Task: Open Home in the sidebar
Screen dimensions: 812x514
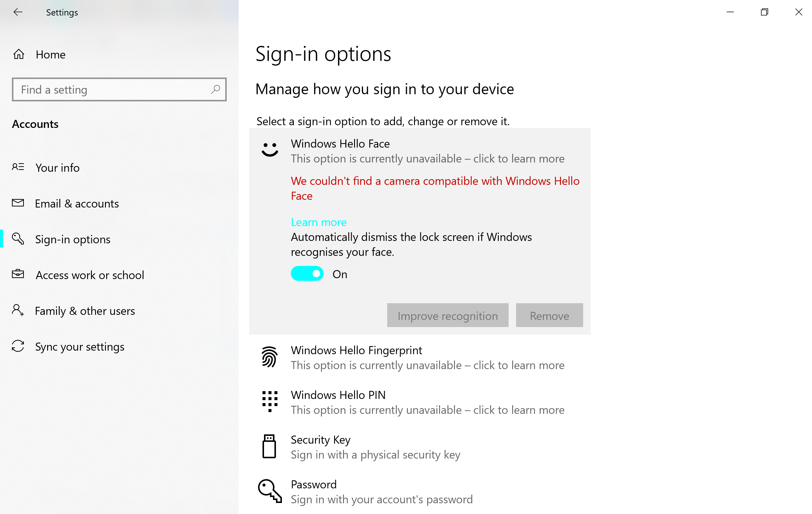Action: coord(119,54)
